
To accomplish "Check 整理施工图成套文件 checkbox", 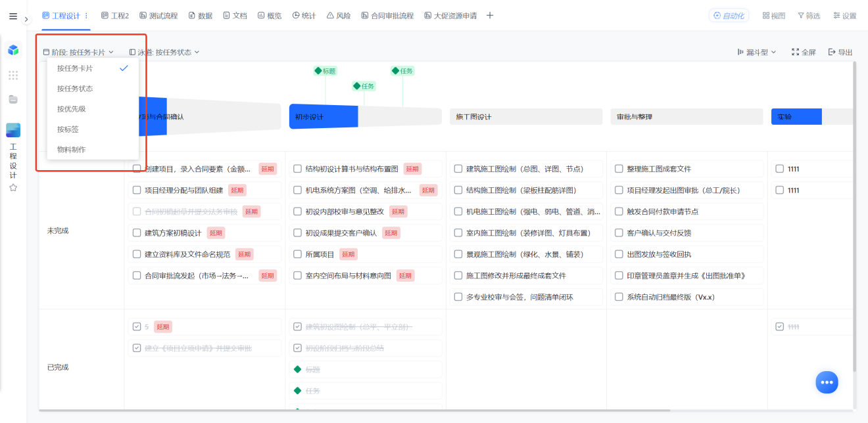I will [x=619, y=169].
